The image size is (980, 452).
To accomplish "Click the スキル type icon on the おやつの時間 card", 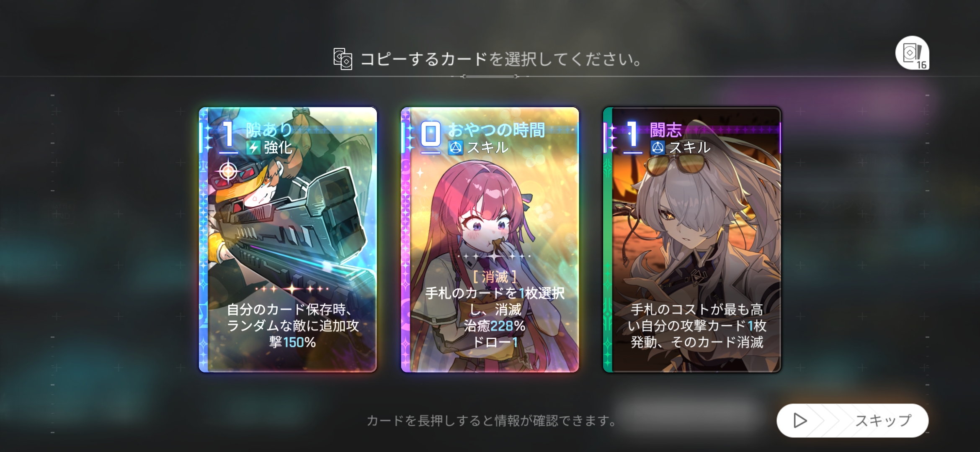I will [456, 148].
